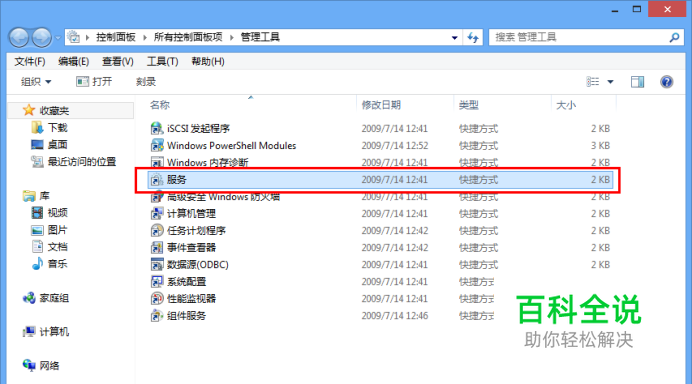Open 最近访问的位置 in sidebar
This screenshot has height=384, width=692.
[82, 162]
